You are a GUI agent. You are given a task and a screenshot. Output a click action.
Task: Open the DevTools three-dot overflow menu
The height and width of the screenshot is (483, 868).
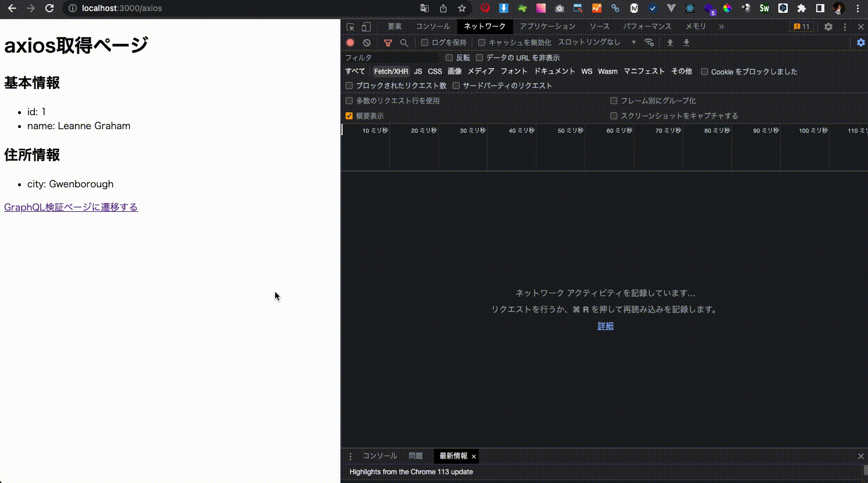click(845, 26)
